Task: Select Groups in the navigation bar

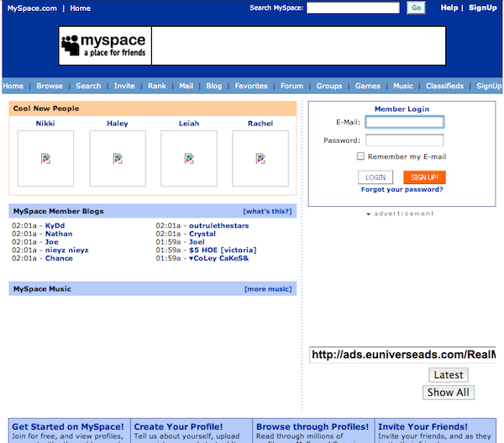Action: (329, 86)
